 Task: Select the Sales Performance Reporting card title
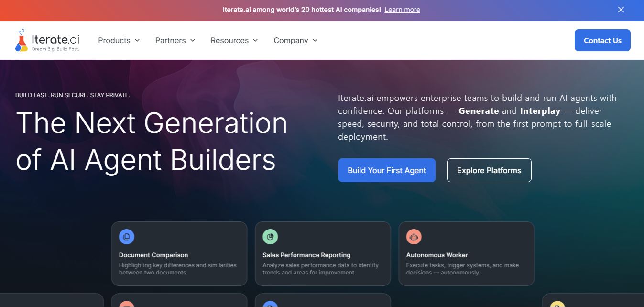click(x=306, y=255)
